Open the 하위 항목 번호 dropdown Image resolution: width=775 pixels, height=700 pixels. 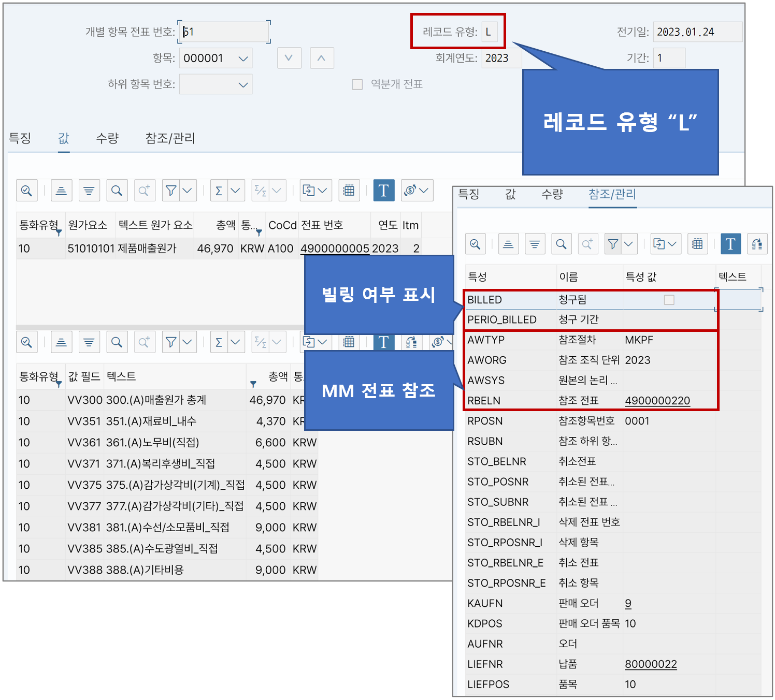[243, 84]
